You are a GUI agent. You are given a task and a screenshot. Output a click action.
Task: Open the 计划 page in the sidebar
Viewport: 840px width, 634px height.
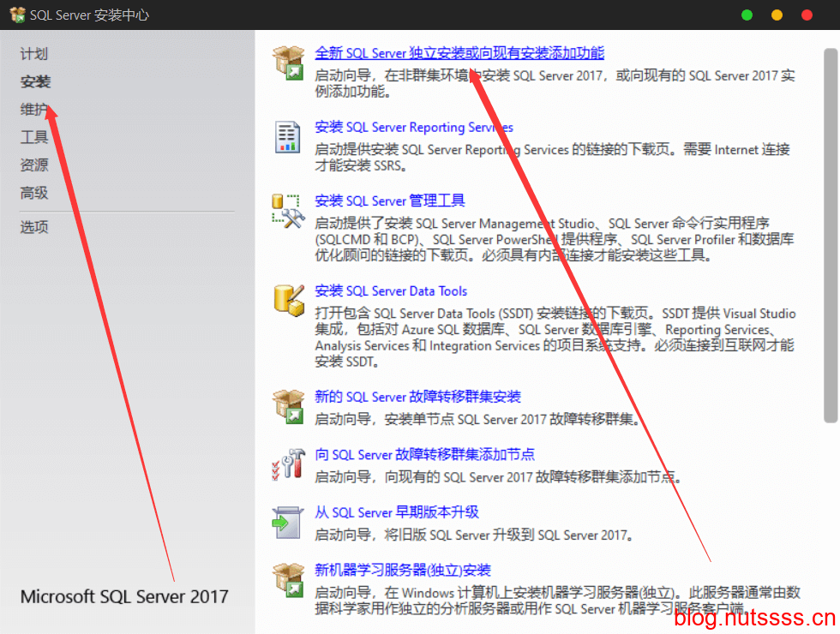pos(34,54)
